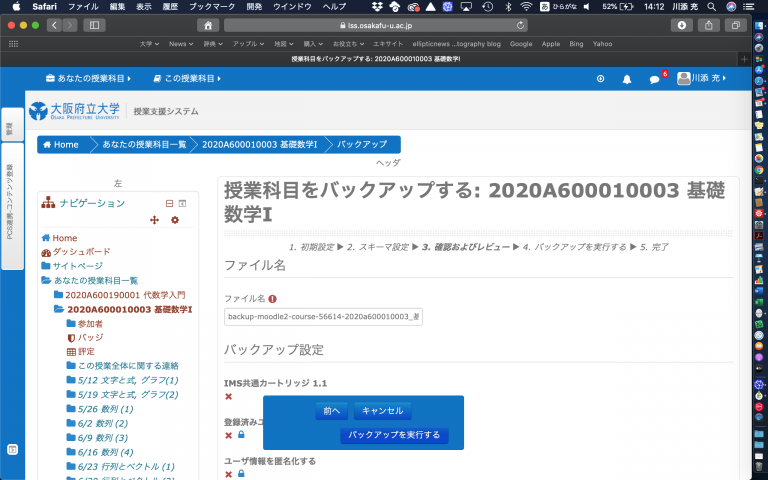Collapse the ナビゲーション block with the minus icon
This screenshot has height=480, width=768.
(169, 203)
